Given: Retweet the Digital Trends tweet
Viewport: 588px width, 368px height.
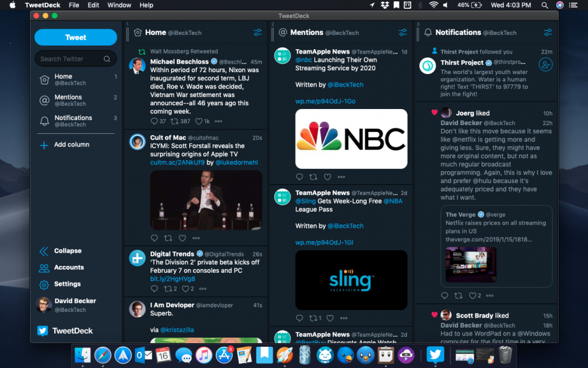Looking at the screenshot, I should [x=167, y=288].
